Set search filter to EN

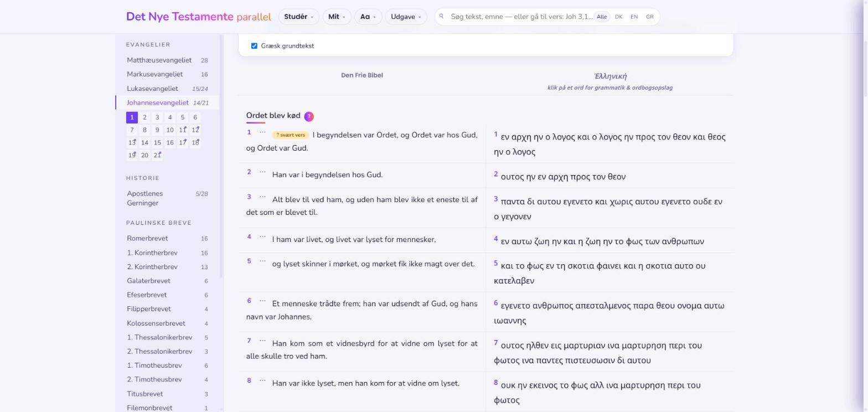(634, 17)
